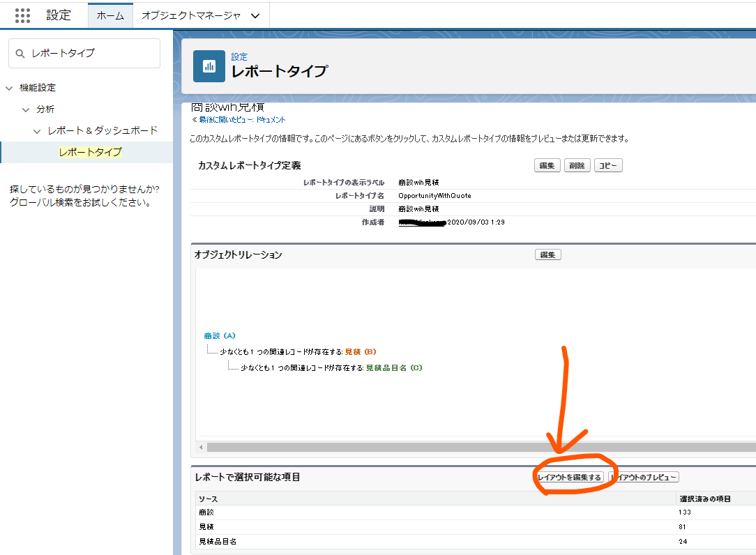This screenshot has height=555, width=756.
Task: Open the オブジェクトマネージャ tab dropdown chevron
Action: click(x=255, y=15)
